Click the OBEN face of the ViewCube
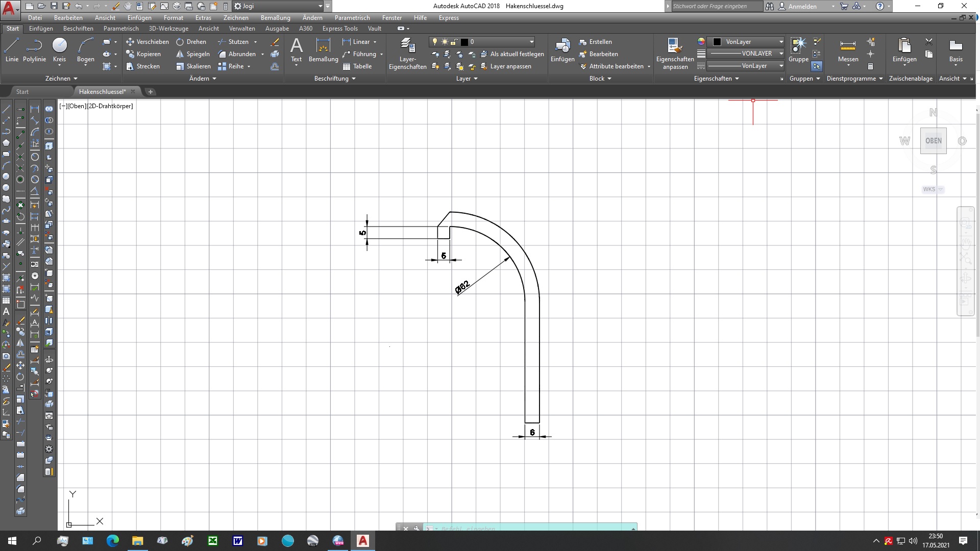 point(933,141)
